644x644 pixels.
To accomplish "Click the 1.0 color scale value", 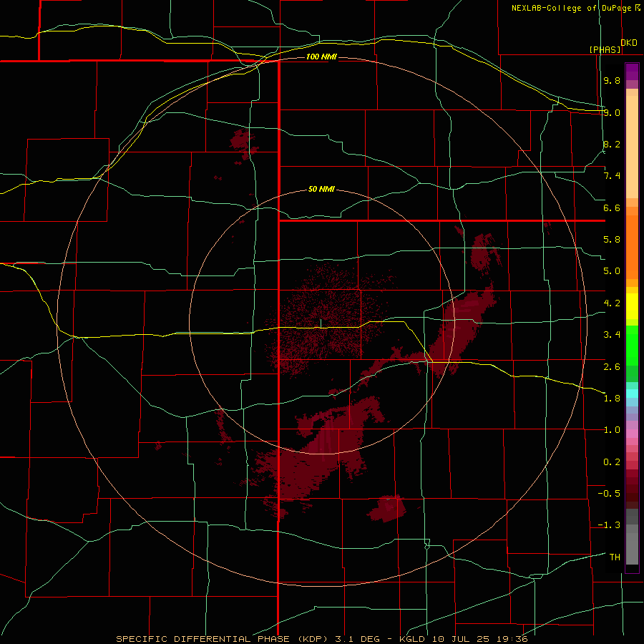I will coord(612,430).
